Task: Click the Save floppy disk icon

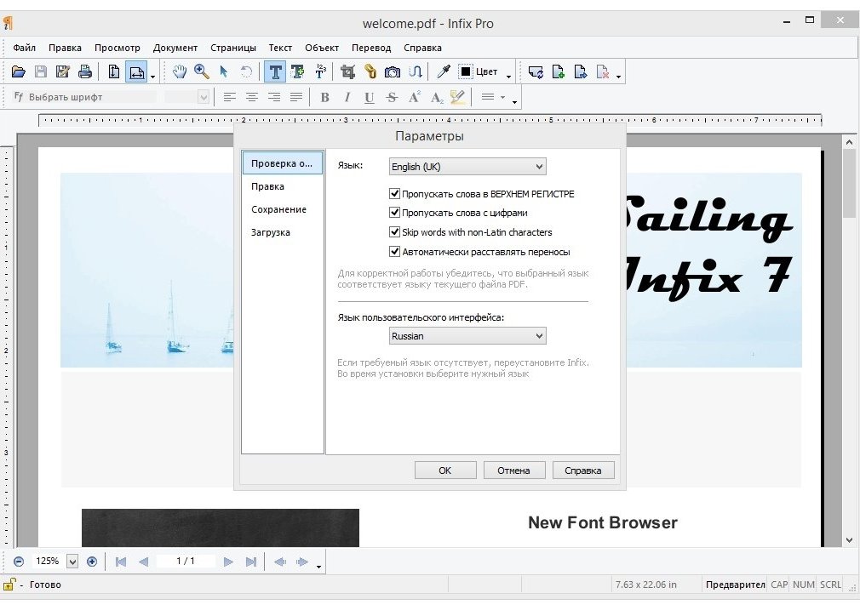Action: pyautogui.click(x=41, y=71)
